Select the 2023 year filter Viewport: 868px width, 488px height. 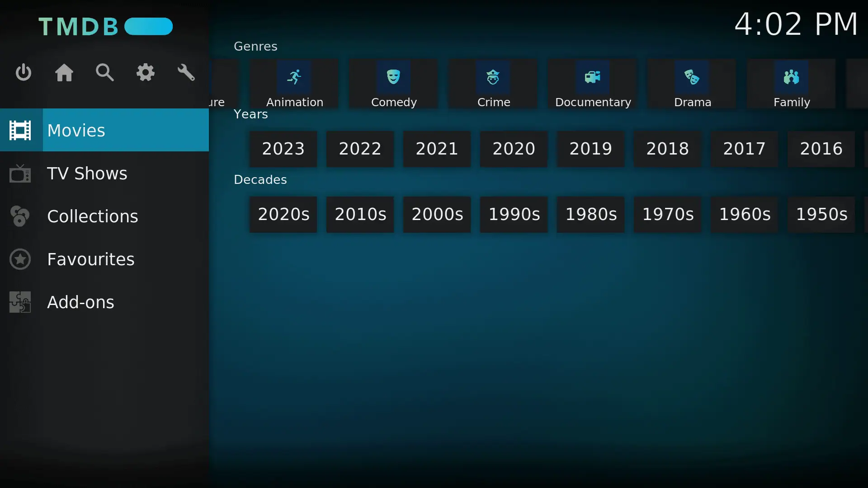[283, 148]
